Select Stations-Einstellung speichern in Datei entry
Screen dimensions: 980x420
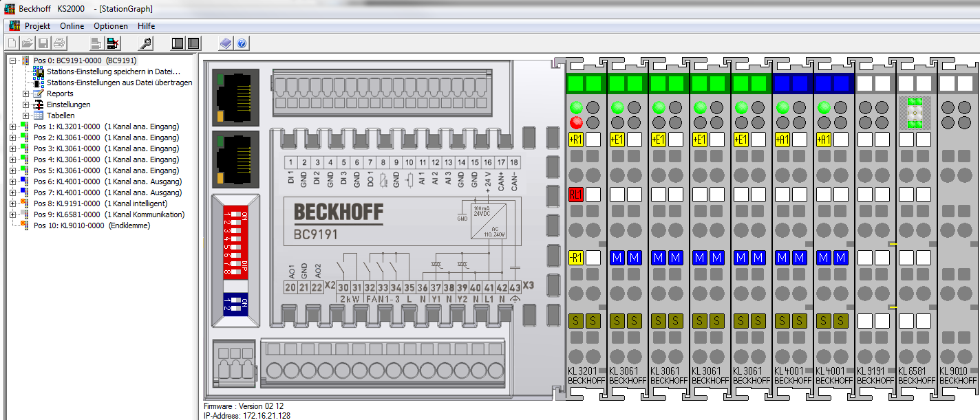click(x=114, y=71)
